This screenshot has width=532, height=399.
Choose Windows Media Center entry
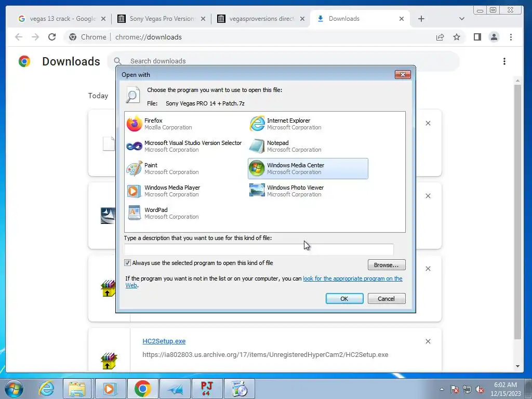coord(308,169)
